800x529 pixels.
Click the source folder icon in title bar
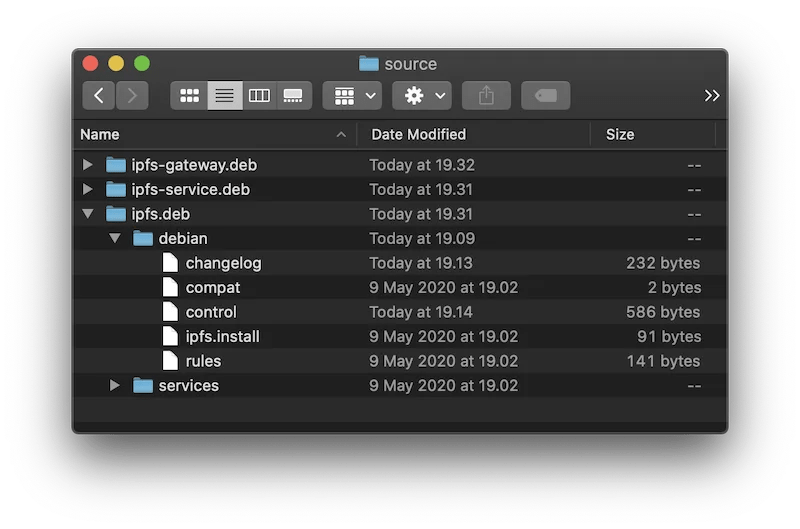369,64
